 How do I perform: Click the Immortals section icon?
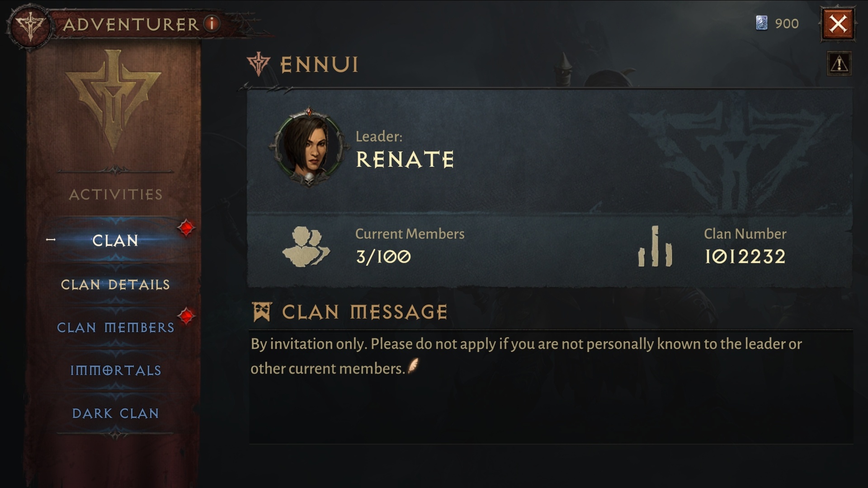[x=115, y=370]
